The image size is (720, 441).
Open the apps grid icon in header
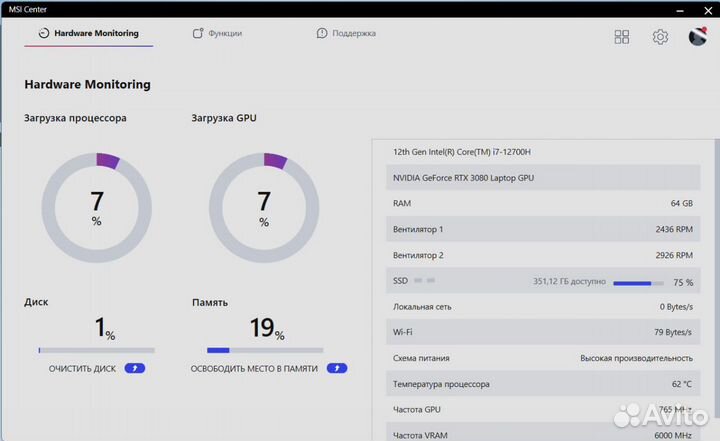622,37
